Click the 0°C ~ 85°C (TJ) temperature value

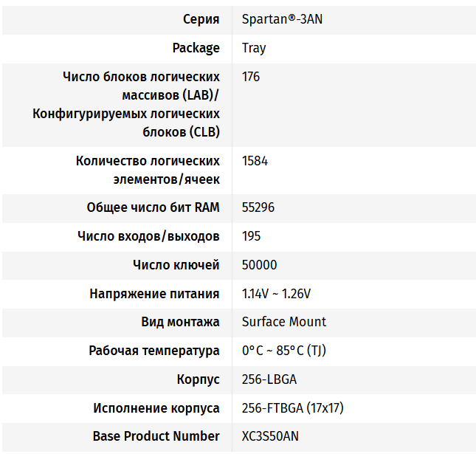click(x=283, y=351)
